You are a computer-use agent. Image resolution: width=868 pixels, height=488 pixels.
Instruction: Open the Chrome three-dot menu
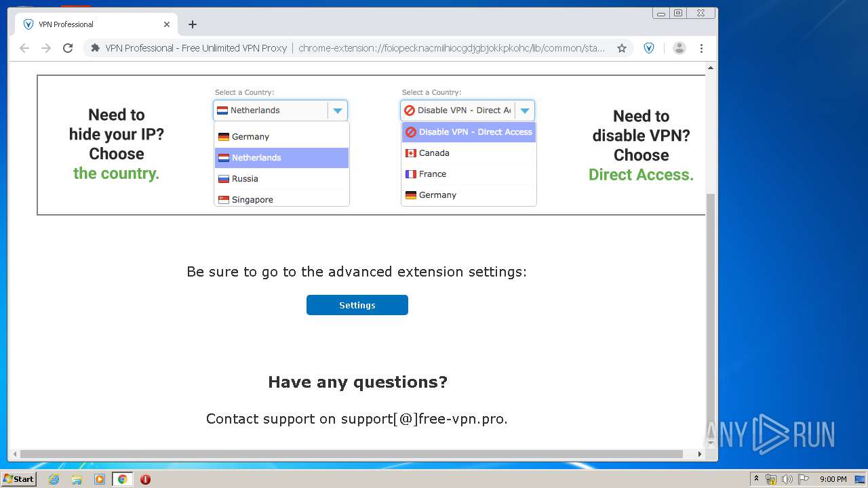(x=701, y=48)
